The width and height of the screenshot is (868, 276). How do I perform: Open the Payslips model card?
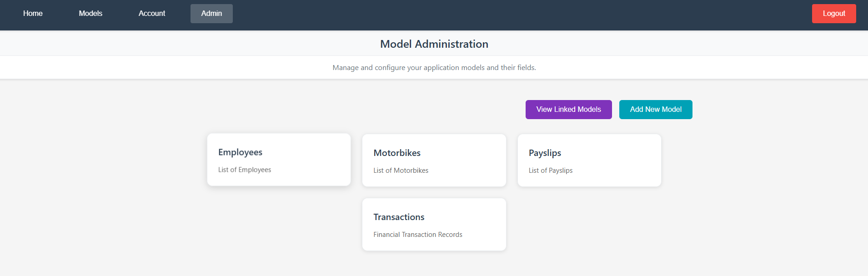click(x=589, y=160)
